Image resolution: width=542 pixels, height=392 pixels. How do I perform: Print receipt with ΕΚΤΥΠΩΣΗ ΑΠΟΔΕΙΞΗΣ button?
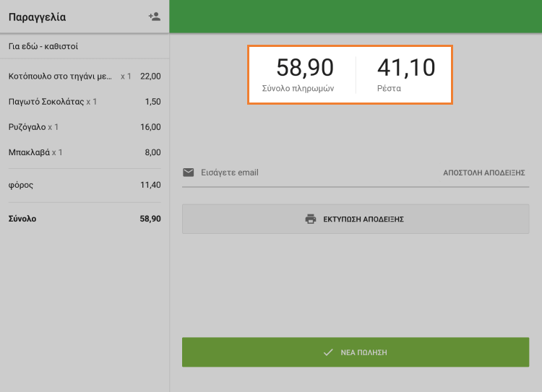(356, 219)
